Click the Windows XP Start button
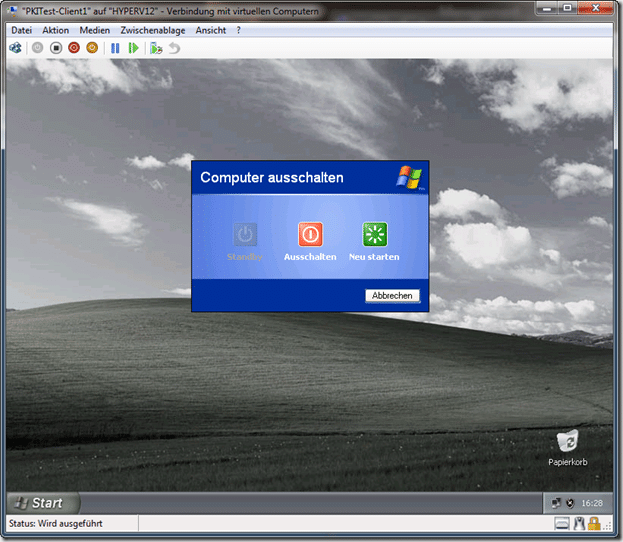Image resolution: width=623 pixels, height=542 pixels. 43,503
